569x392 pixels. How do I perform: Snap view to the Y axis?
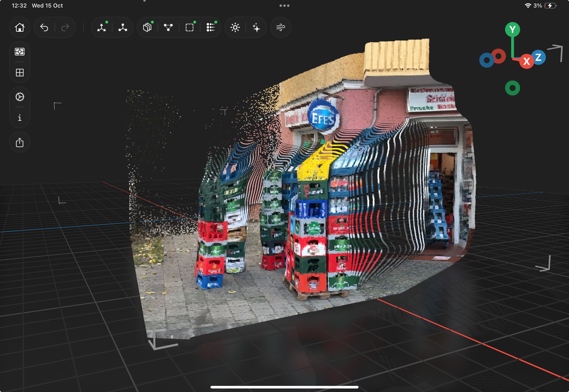point(512,29)
